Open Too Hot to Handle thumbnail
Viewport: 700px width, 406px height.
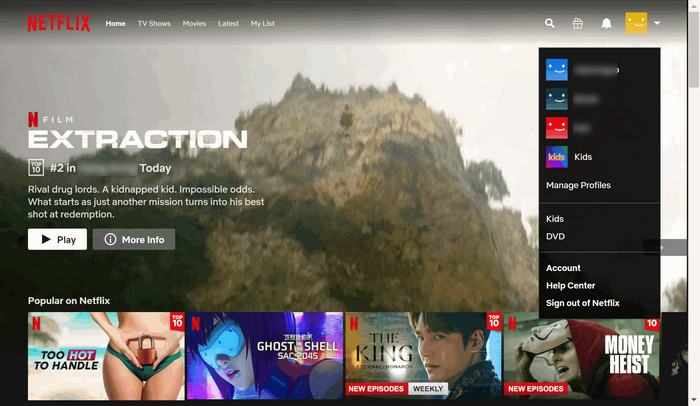point(106,356)
